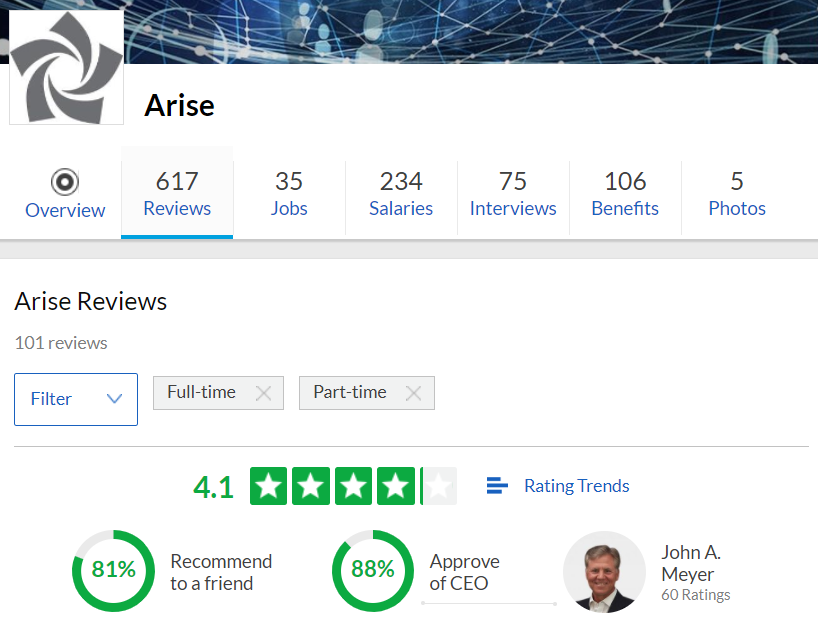Click the 101 reviews count text
The width and height of the screenshot is (818, 632).
point(61,343)
